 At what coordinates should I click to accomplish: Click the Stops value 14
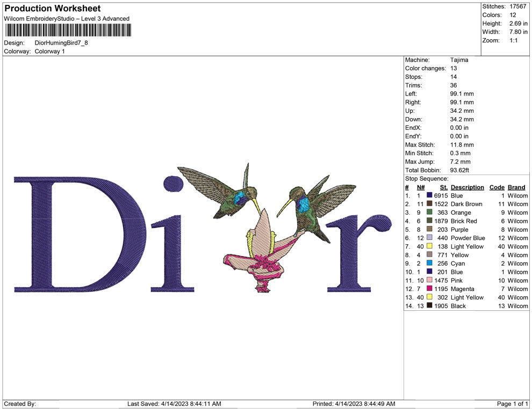454,77
